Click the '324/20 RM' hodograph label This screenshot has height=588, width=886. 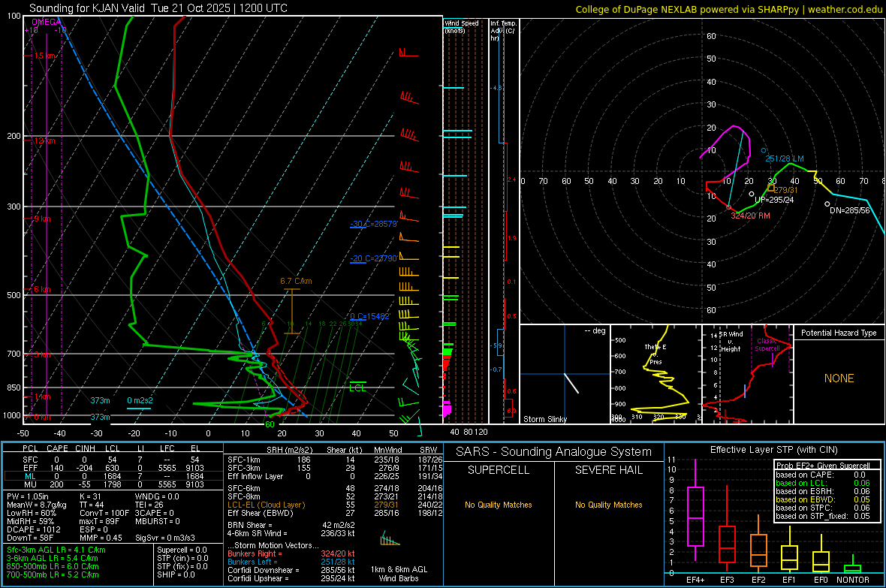(x=750, y=216)
